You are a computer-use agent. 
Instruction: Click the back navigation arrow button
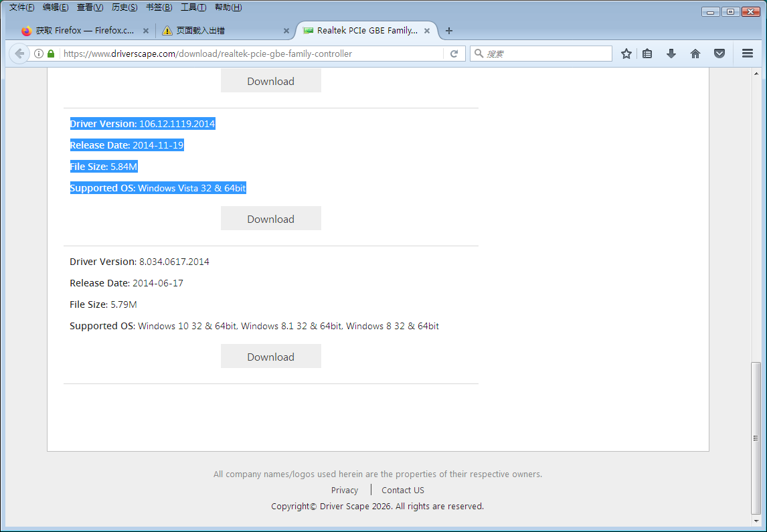coord(19,54)
